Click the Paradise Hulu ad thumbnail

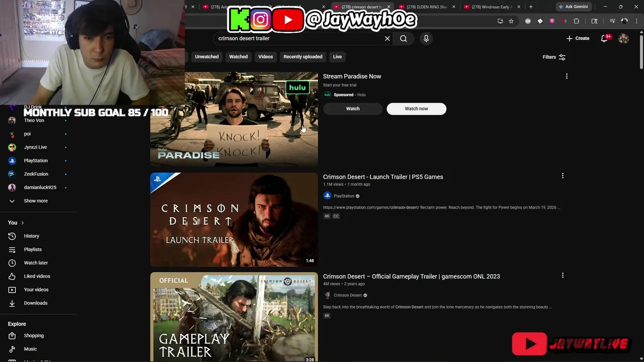[234, 120]
